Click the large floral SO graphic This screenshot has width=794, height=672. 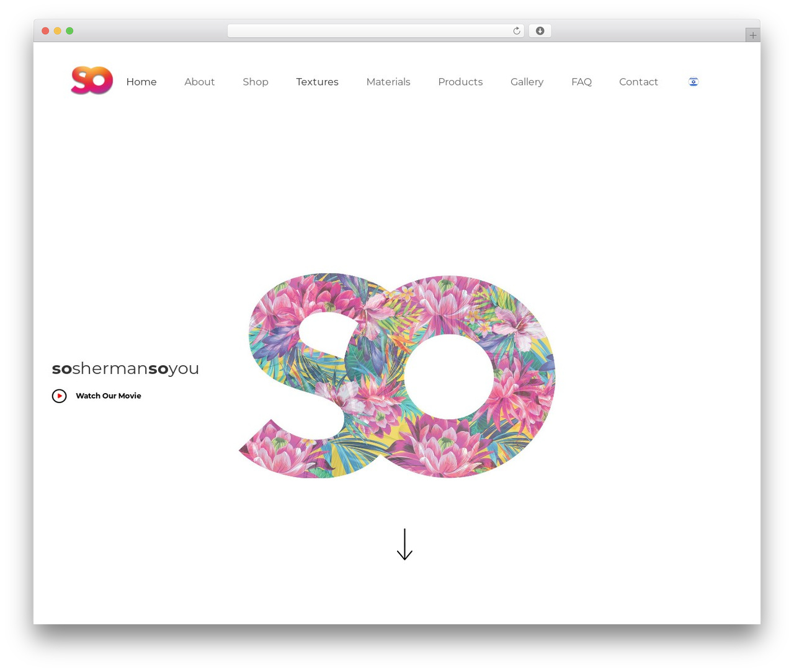coord(397,376)
